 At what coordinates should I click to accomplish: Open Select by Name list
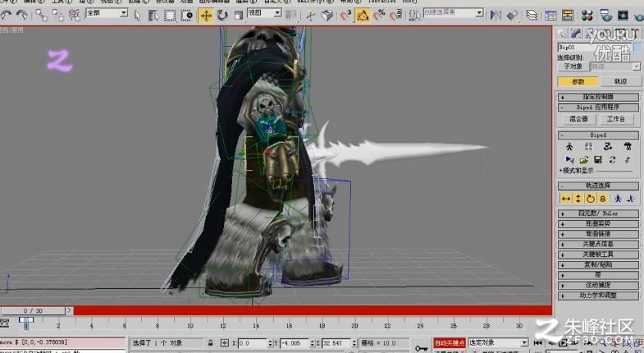[x=153, y=16]
